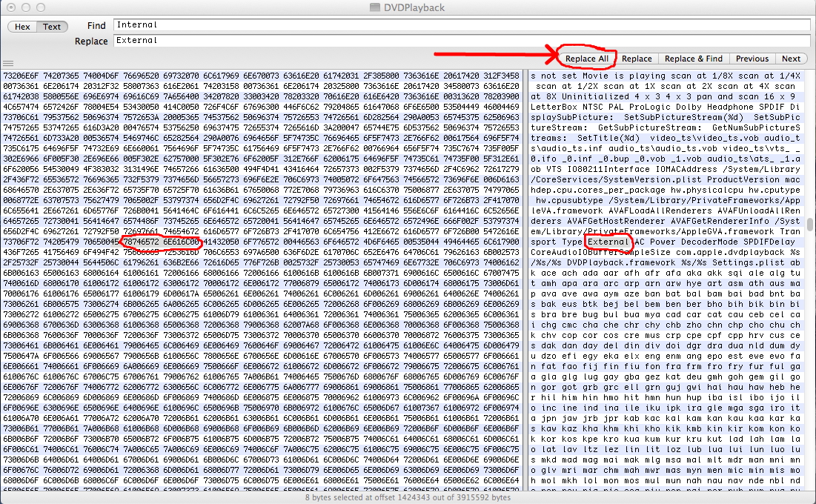Click LetterBox in the text pane
The image size is (816, 504).
coord(554,107)
